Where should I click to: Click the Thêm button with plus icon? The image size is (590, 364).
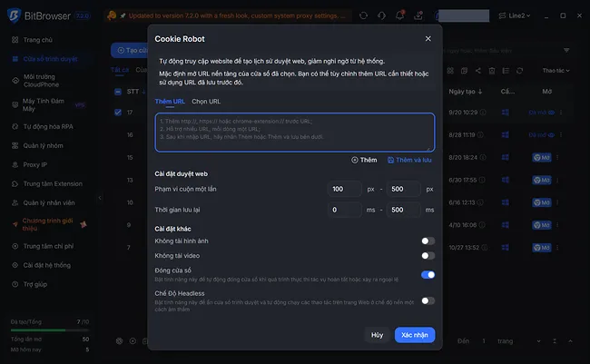tap(364, 160)
